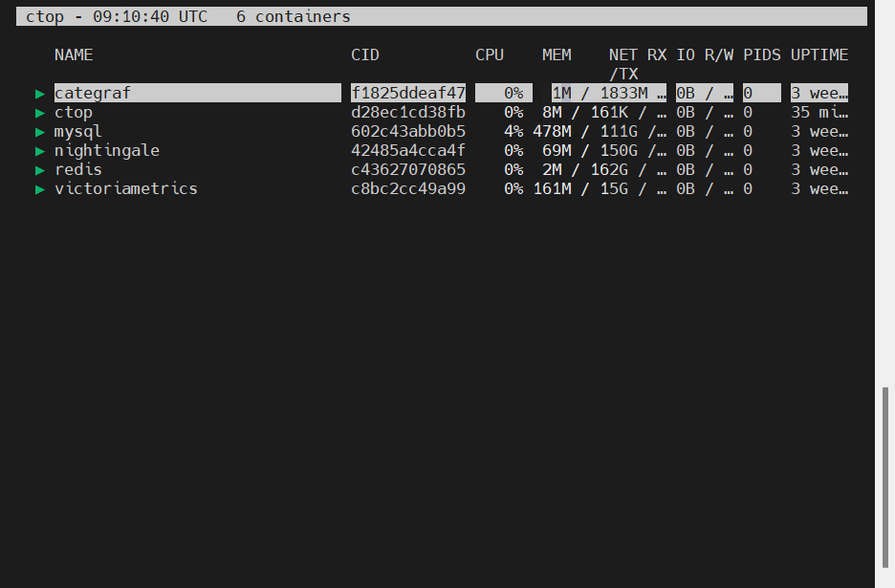Click the PIDS column header
The height and width of the screenshot is (588, 895).
click(x=762, y=54)
